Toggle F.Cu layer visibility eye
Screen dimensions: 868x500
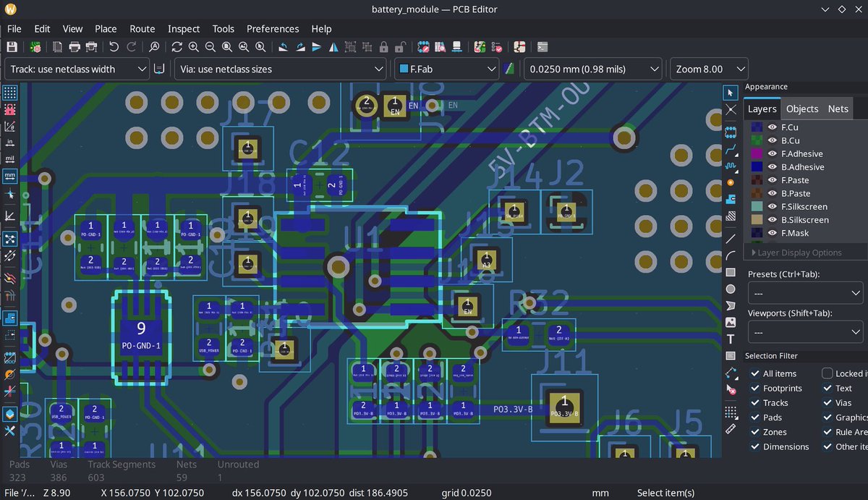[x=772, y=127]
